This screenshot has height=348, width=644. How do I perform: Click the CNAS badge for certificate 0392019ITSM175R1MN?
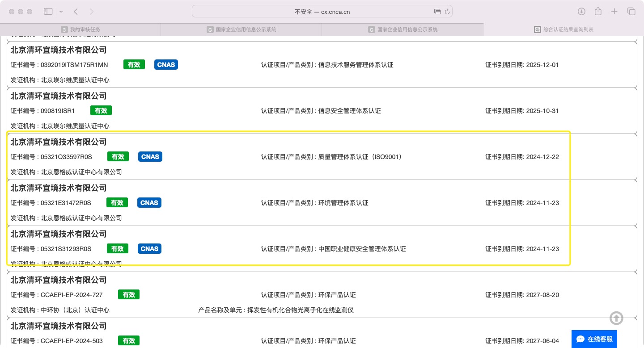[x=166, y=65]
